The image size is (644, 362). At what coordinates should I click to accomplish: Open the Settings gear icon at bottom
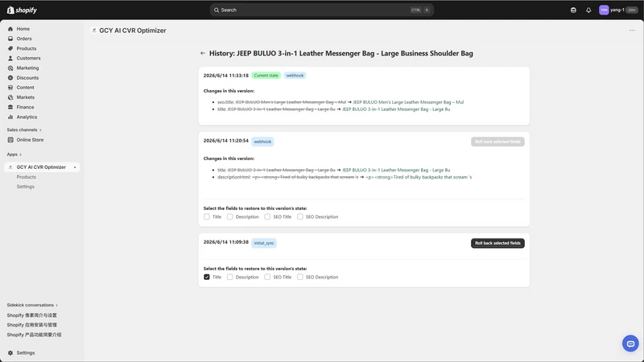[10, 353]
